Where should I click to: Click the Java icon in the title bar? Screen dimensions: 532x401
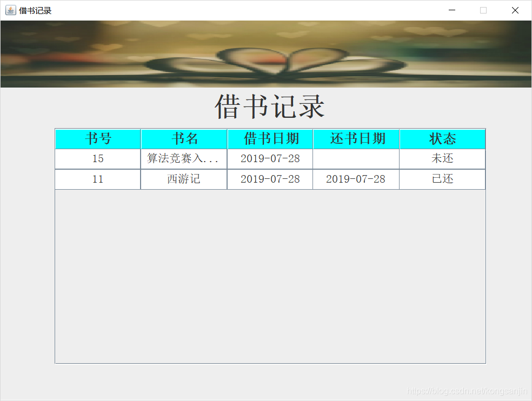10,10
